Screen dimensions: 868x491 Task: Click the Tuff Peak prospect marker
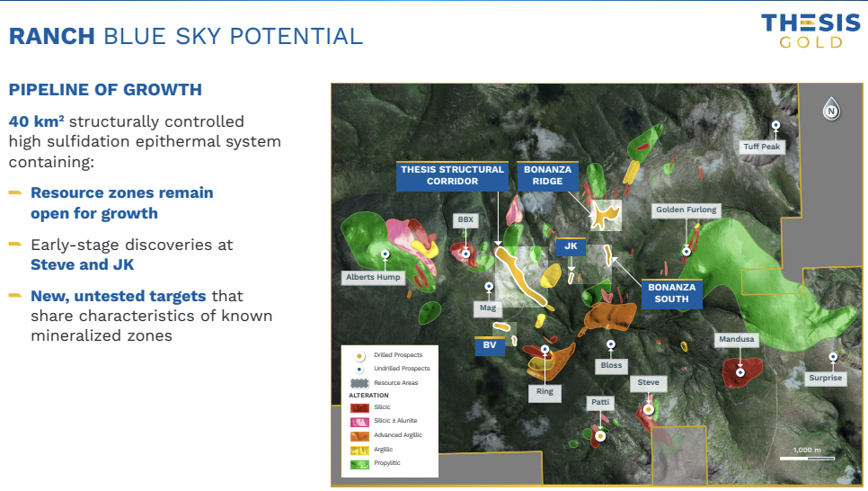(x=775, y=125)
